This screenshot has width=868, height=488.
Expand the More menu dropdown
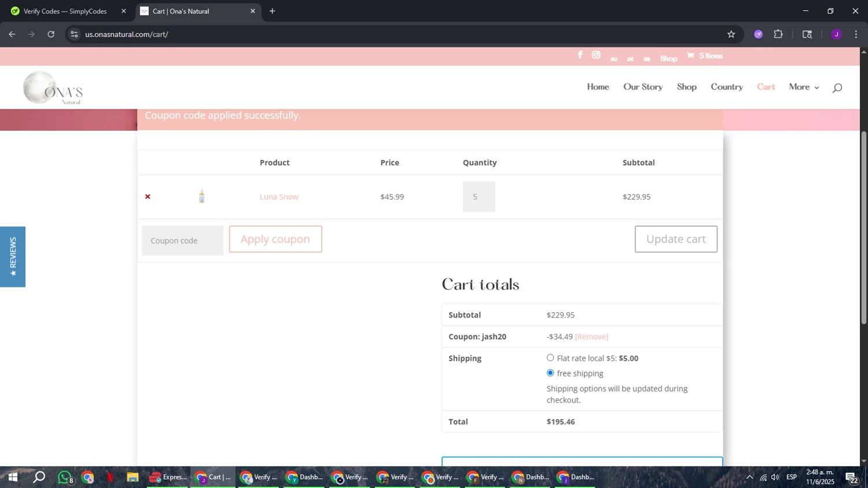coord(804,87)
